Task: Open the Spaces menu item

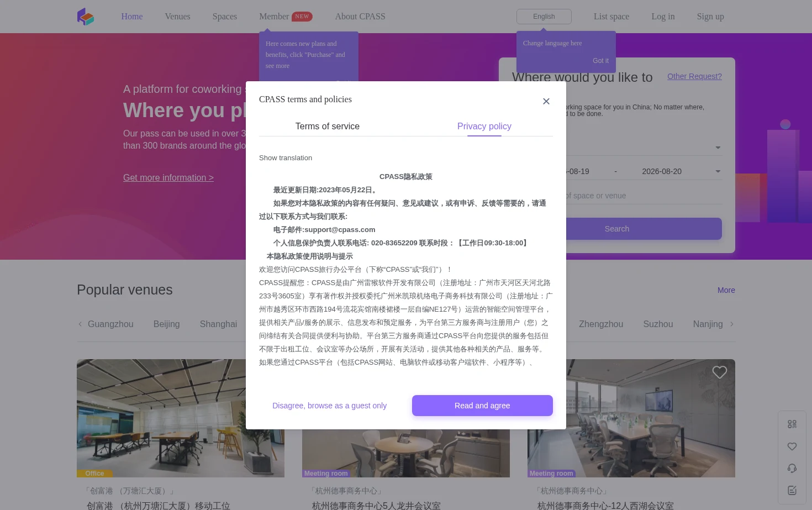Action: tap(225, 17)
